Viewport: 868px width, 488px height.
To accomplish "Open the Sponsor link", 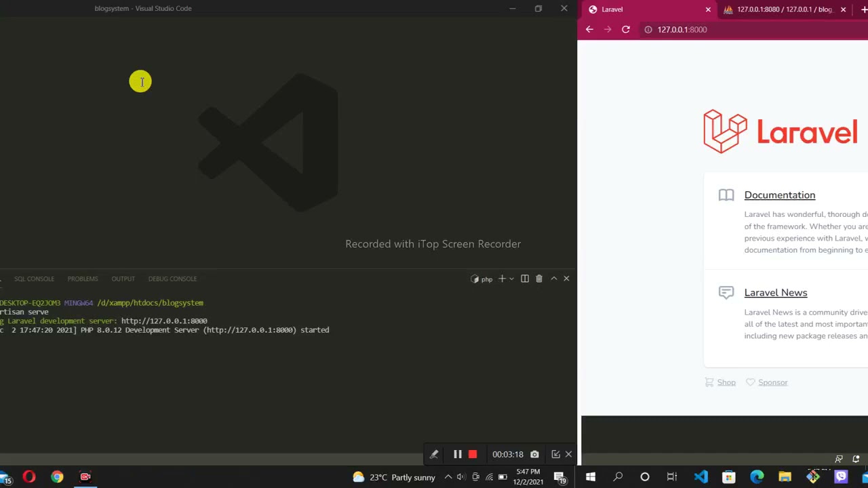I will 773,383.
